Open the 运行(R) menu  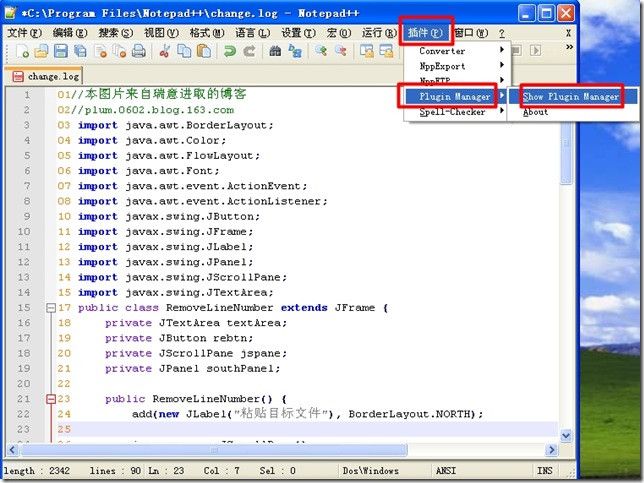pos(379,32)
